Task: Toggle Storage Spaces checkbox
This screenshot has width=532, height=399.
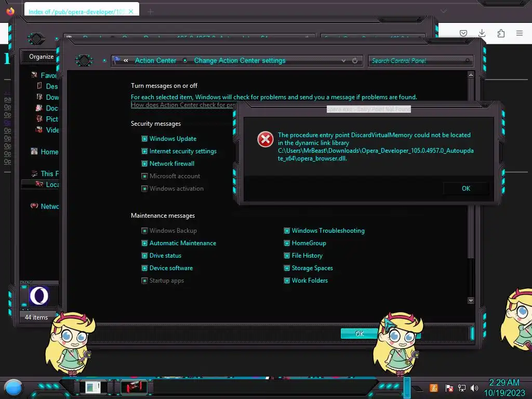Action: 287,268
